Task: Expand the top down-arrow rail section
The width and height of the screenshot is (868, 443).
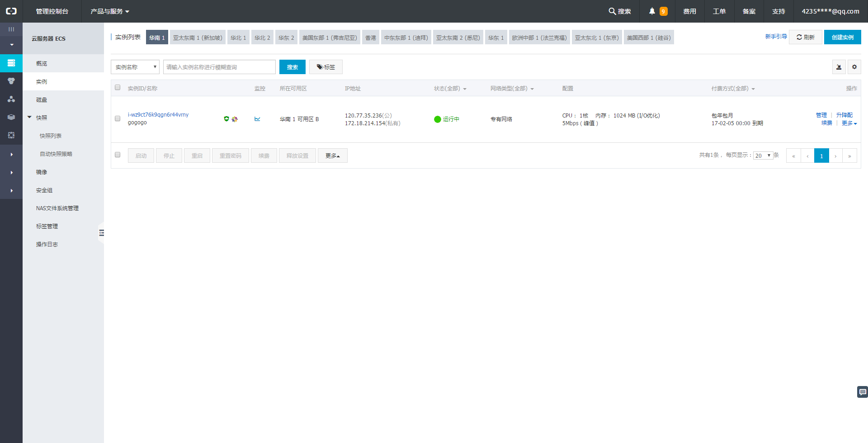Action: point(11,45)
